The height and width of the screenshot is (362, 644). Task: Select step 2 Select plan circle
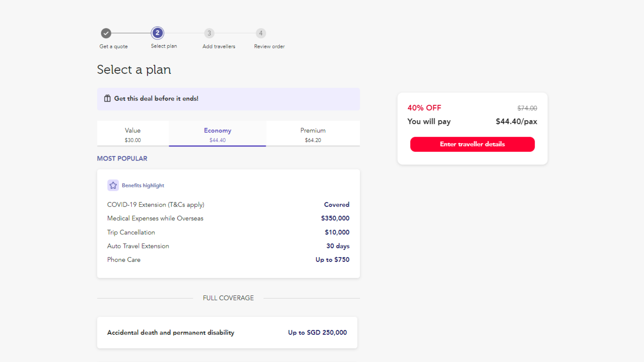(x=158, y=33)
